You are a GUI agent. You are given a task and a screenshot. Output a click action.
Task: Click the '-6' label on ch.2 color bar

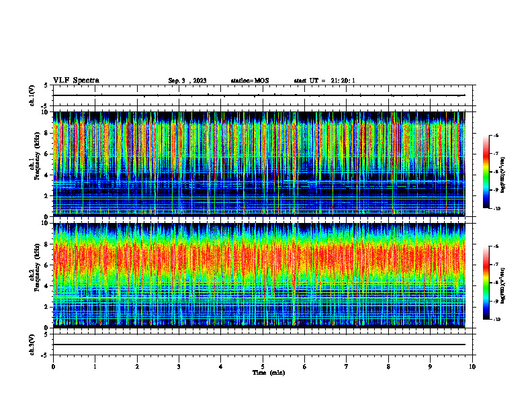496,246
